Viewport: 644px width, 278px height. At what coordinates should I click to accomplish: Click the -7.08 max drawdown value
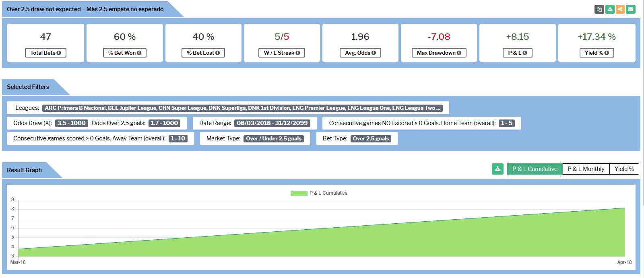439,37
